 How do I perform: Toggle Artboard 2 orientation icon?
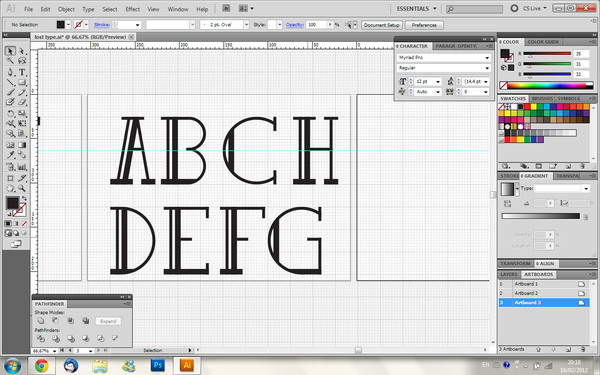[582, 293]
